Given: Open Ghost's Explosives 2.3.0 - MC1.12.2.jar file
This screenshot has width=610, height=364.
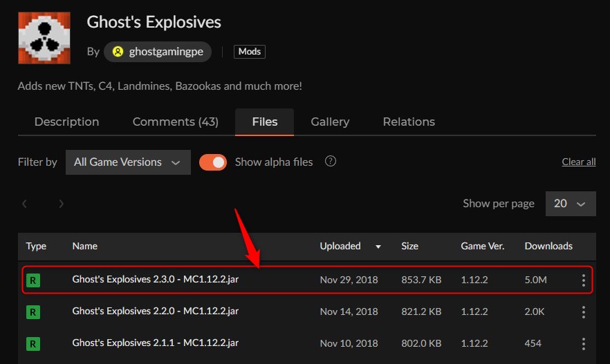Looking at the screenshot, I should coord(155,279).
